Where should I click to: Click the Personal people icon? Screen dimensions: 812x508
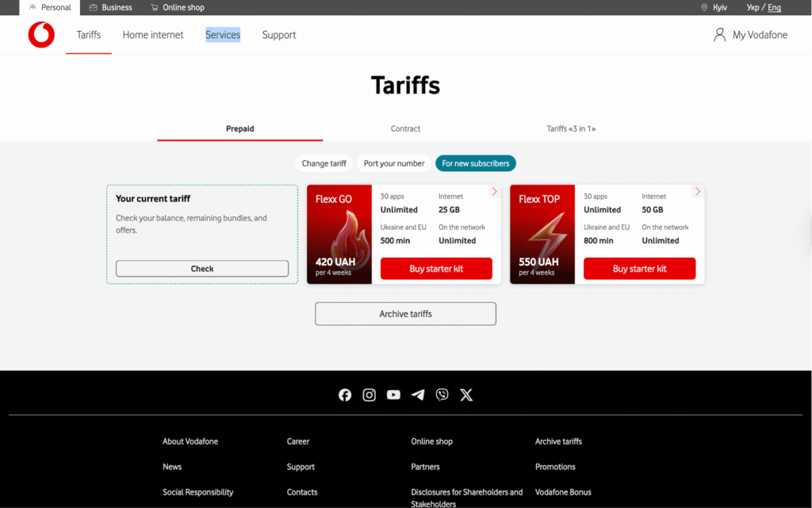click(33, 7)
